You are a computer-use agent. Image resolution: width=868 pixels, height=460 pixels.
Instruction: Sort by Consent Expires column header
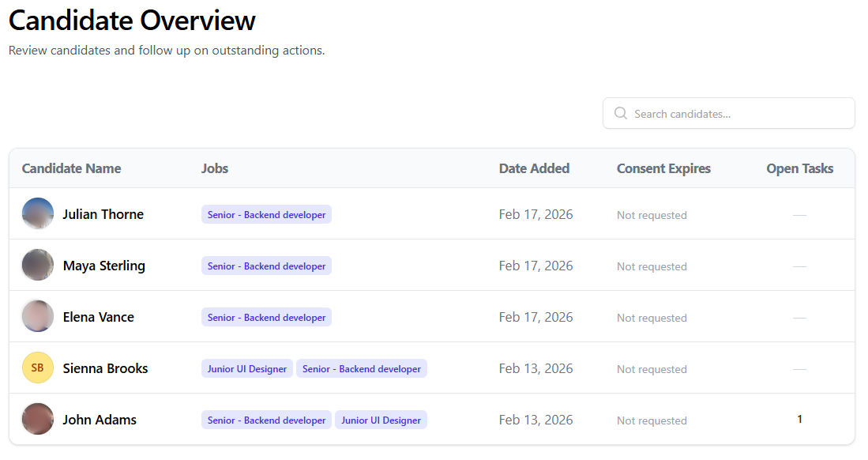click(x=663, y=168)
